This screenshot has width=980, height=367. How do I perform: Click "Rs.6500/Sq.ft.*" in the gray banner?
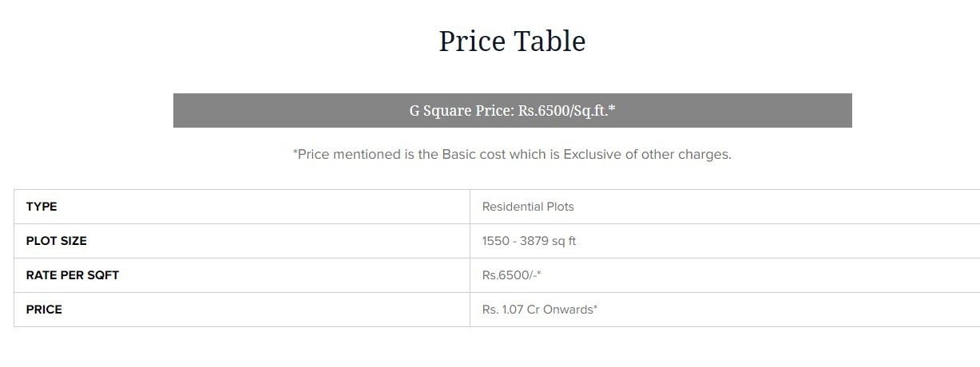(566, 111)
